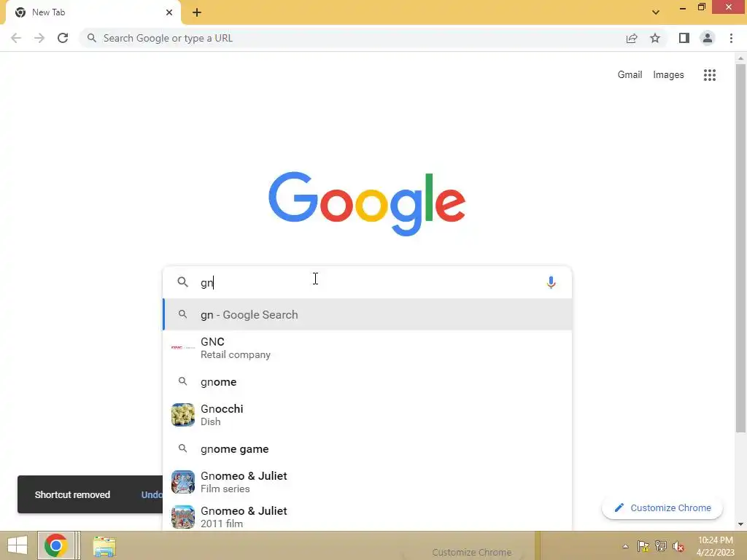Screen dimensions: 747x560
Task: Open Customize Chrome button
Action: click(662, 508)
